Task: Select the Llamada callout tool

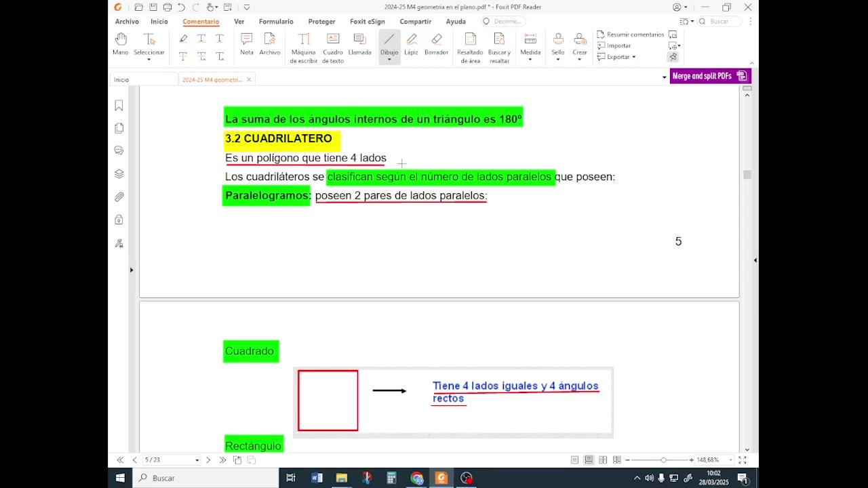Action: (359, 43)
